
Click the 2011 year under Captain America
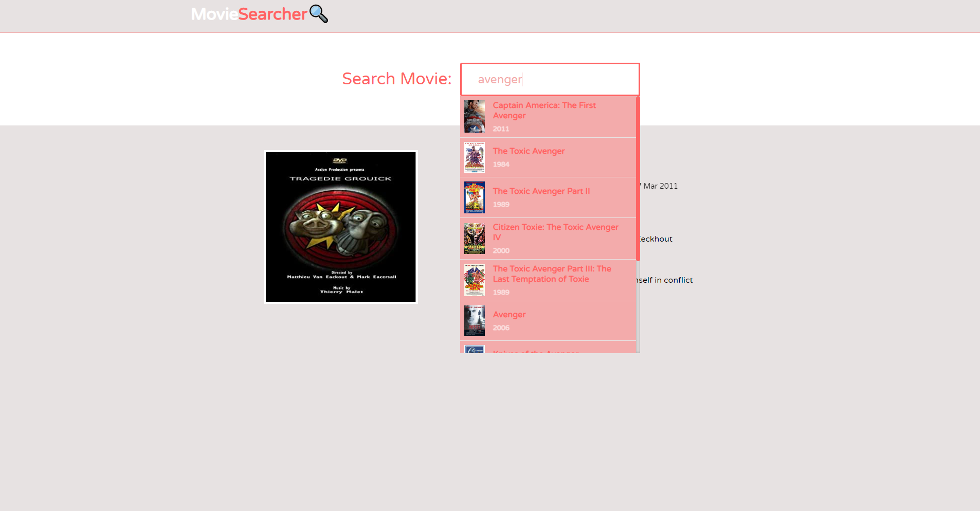501,129
